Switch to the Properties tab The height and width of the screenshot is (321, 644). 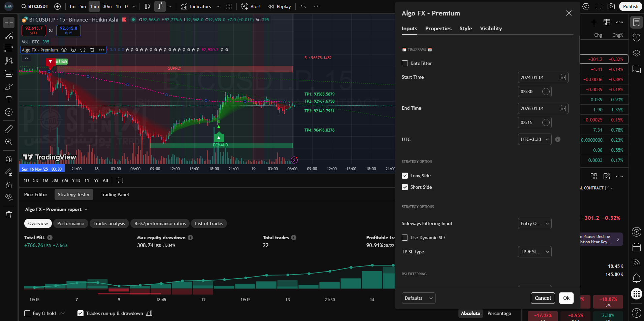pos(438,29)
